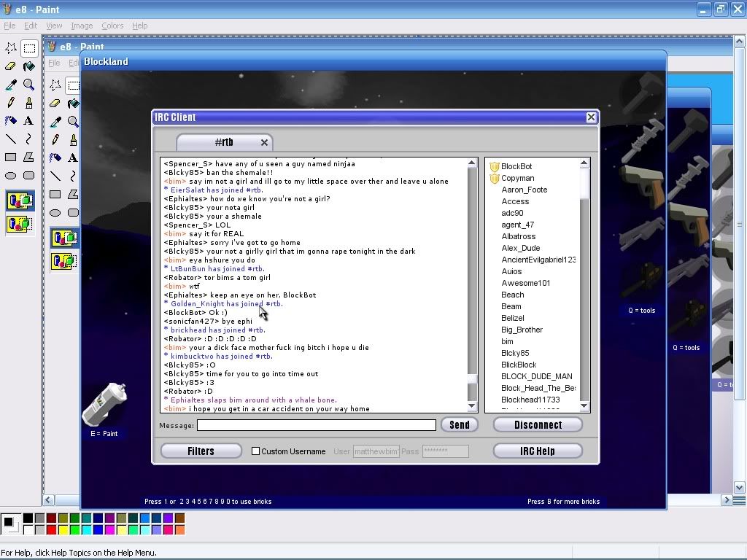Pick the Rectangle shape tool in outer toolbox

(10, 157)
